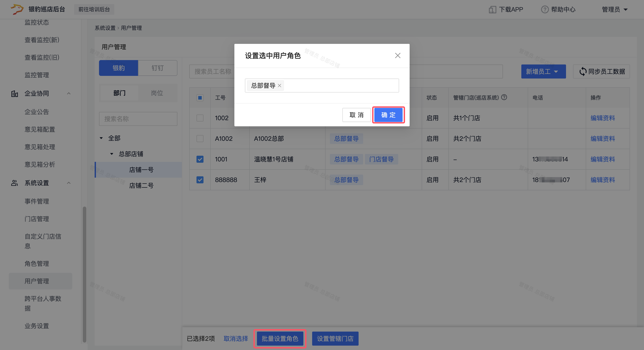Viewport: 644px width, 350px height.
Task: Click the 取消选择 link
Action: coord(235,338)
